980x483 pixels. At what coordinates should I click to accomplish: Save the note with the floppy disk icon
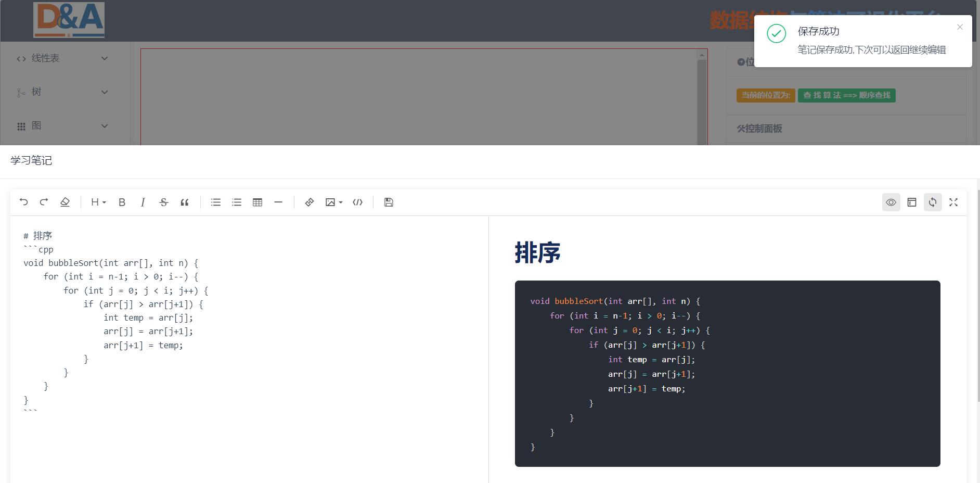click(x=389, y=202)
